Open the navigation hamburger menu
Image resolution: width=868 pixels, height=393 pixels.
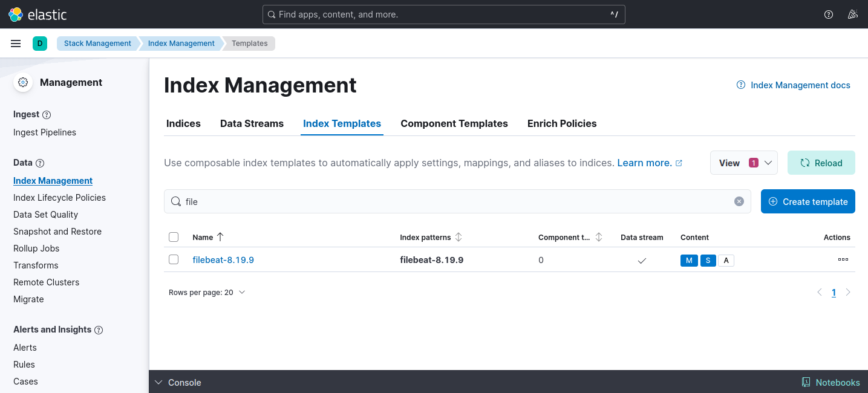(x=15, y=43)
